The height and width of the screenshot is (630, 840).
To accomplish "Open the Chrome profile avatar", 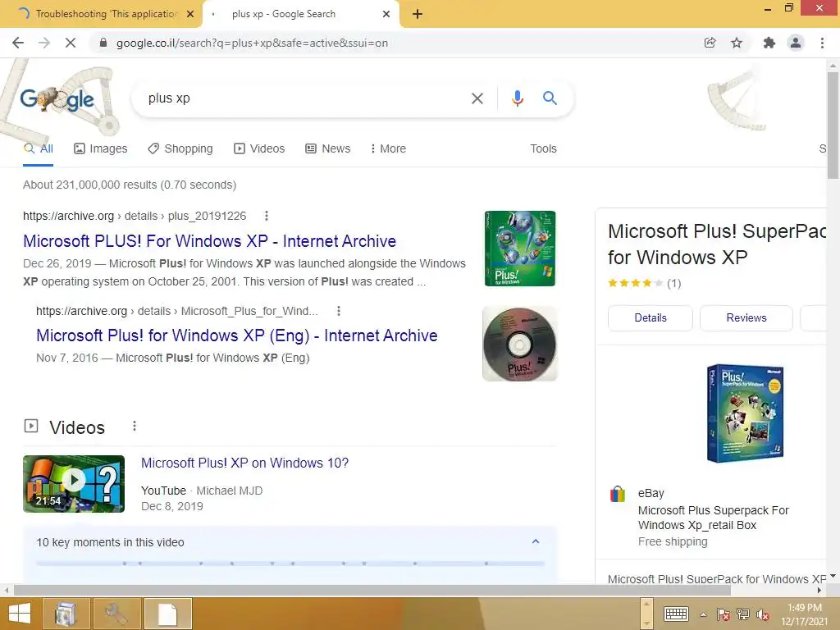I will [796, 43].
